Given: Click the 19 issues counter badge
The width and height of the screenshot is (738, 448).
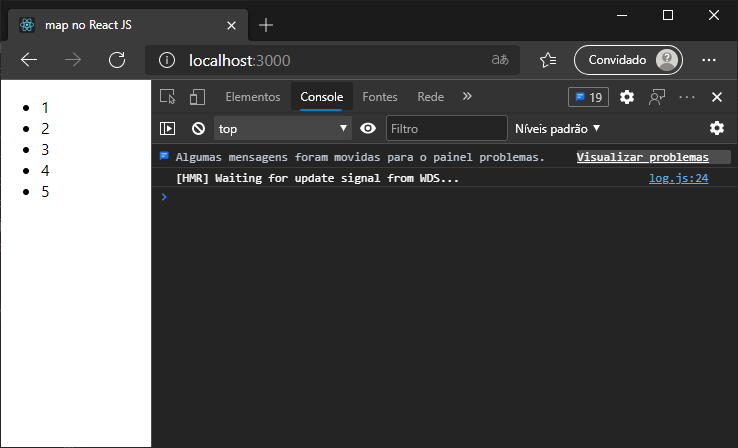Looking at the screenshot, I should point(588,97).
